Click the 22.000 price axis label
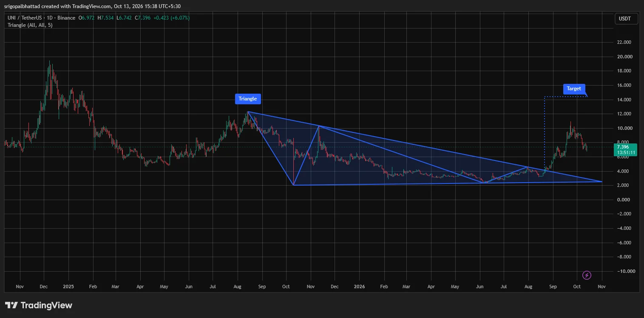644x318 pixels. point(624,42)
